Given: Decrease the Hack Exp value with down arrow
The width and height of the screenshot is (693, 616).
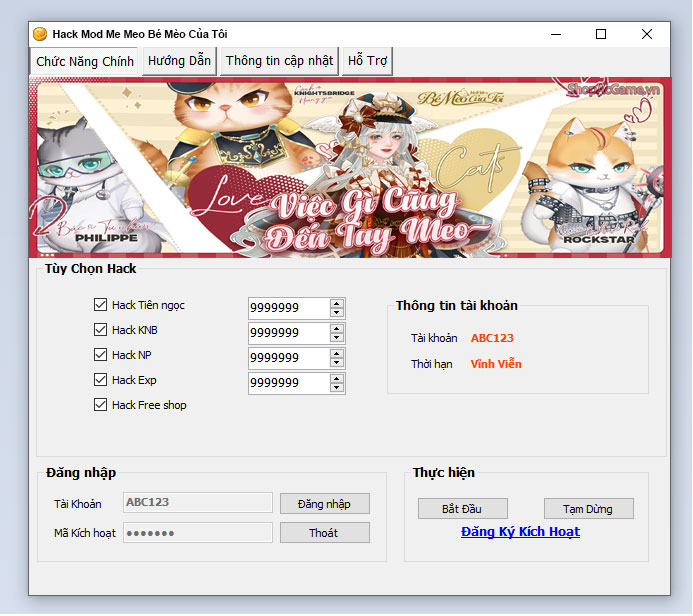Looking at the screenshot, I should tap(337, 388).
